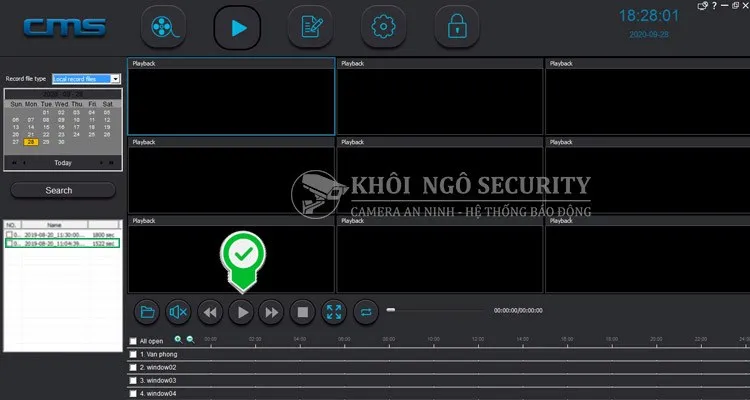750x400 pixels.
Task: Open the network monitor icon in title bar
Action: click(702, 6)
